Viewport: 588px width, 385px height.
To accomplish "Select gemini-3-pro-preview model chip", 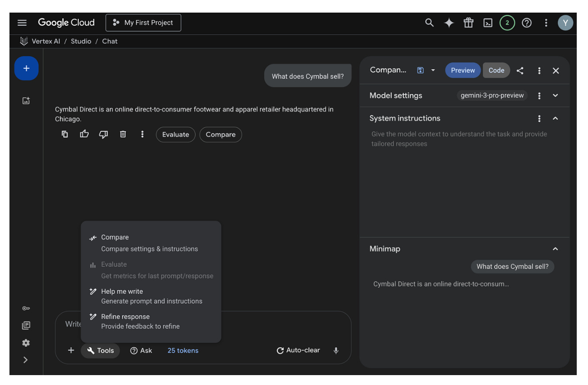I will tap(492, 95).
